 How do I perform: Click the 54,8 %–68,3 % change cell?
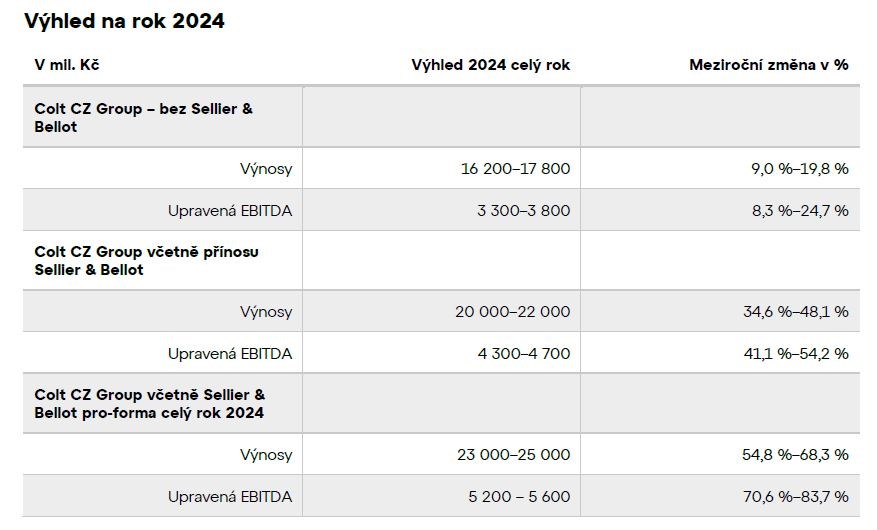[x=795, y=455]
